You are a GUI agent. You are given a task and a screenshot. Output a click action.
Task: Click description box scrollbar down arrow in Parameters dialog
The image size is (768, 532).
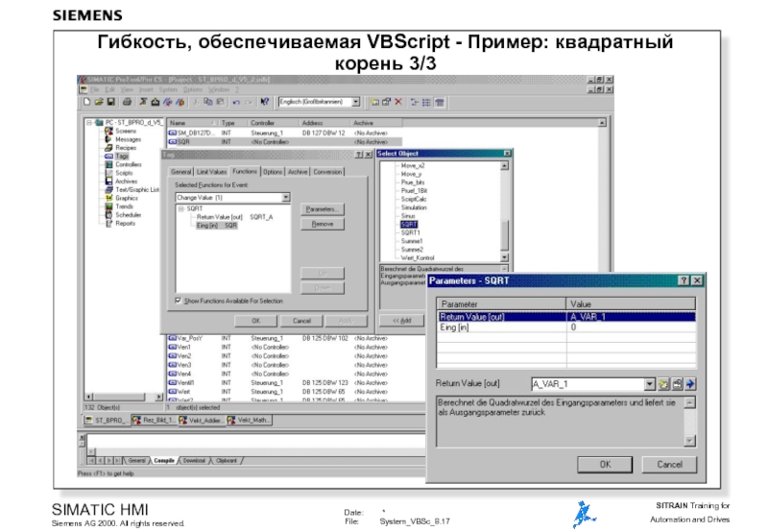coord(689,441)
